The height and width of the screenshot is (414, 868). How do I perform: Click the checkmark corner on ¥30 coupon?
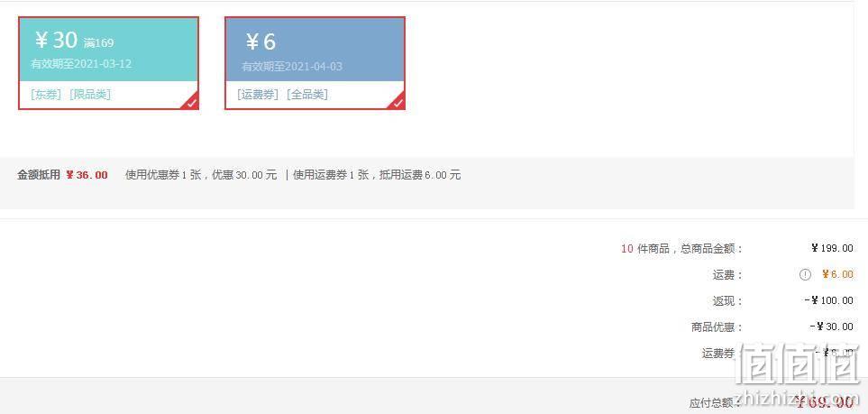tap(191, 103)
